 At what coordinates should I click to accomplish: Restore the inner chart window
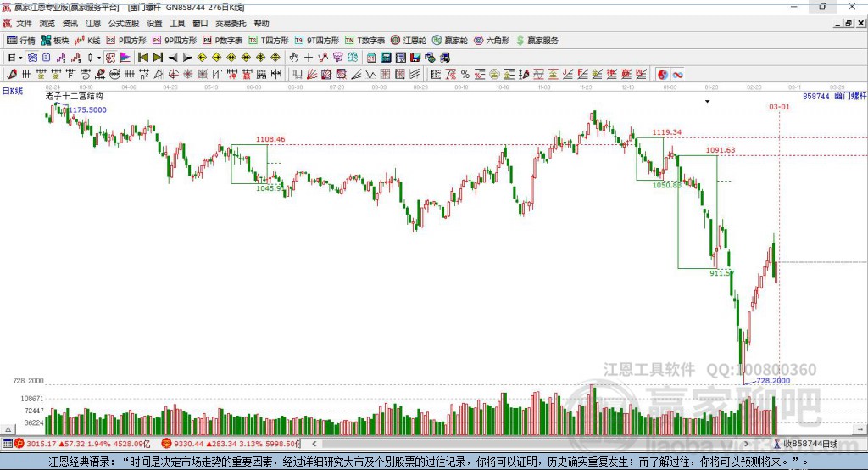point(849,23)
